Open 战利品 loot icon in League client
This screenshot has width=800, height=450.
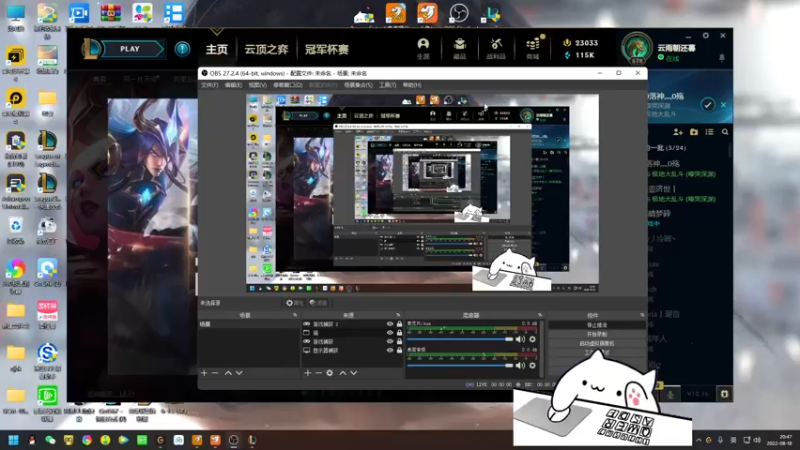coord(496,48)
